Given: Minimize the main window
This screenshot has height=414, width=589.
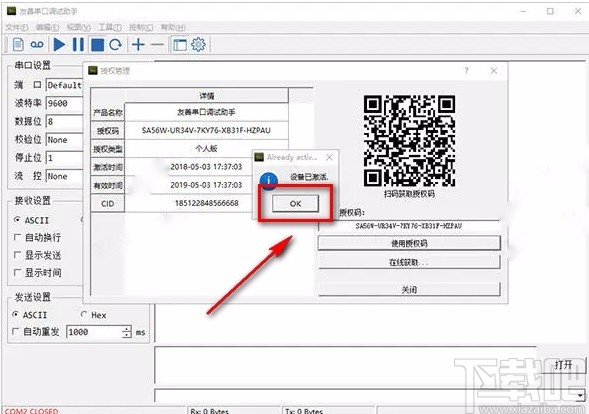Looking at the screenshot, I should click(x=523, y=11).
